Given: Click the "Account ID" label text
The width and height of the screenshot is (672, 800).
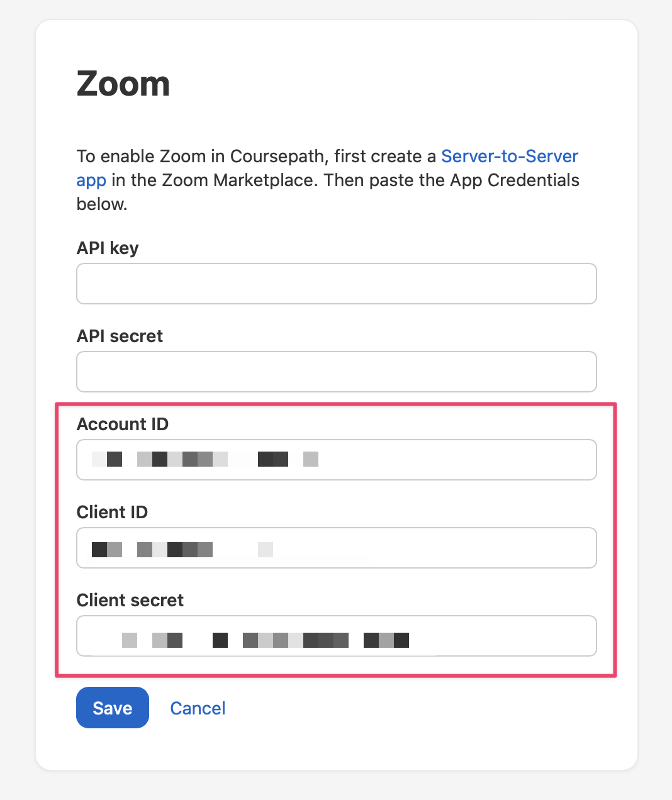Looking at the screenshot, I should [123, 425].
